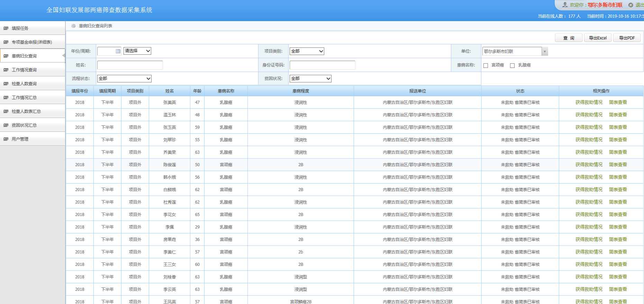644x304 pixels.
Task: Open the 流程状态 dropdown
Action: [x=124, y=79]
